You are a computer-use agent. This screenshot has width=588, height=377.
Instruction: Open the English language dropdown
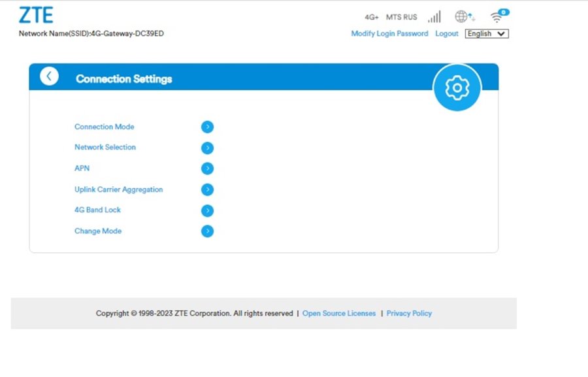click(x=487, y=34)
